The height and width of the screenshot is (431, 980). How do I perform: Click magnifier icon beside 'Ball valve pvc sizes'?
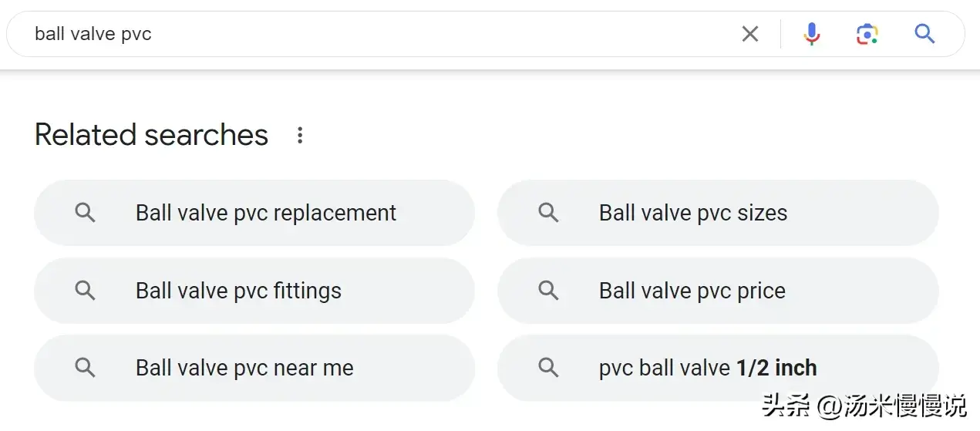[x=548, y=213]
